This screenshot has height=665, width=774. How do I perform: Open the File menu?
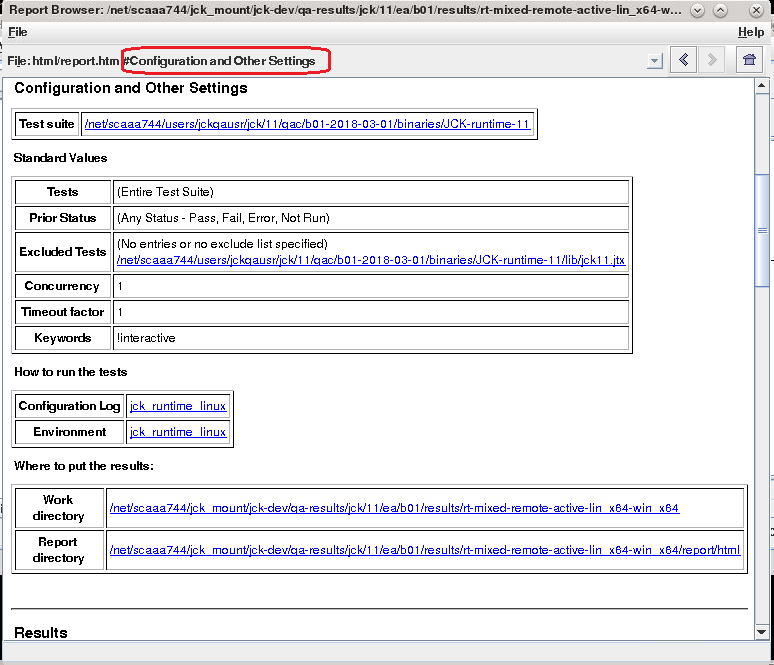(18, 32)
